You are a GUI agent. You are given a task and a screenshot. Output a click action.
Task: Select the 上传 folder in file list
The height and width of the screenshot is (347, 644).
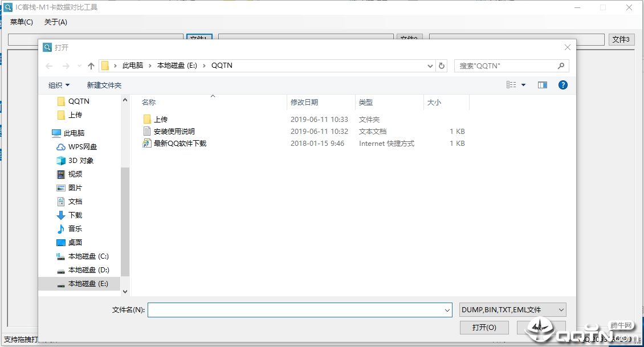coord(161,120)
